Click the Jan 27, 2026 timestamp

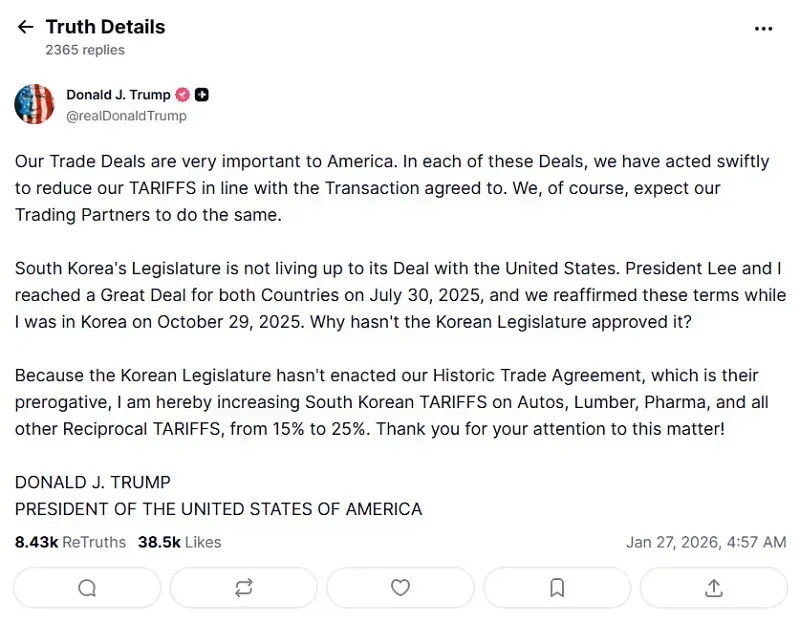pyautogui.click(x=706, y=542)
